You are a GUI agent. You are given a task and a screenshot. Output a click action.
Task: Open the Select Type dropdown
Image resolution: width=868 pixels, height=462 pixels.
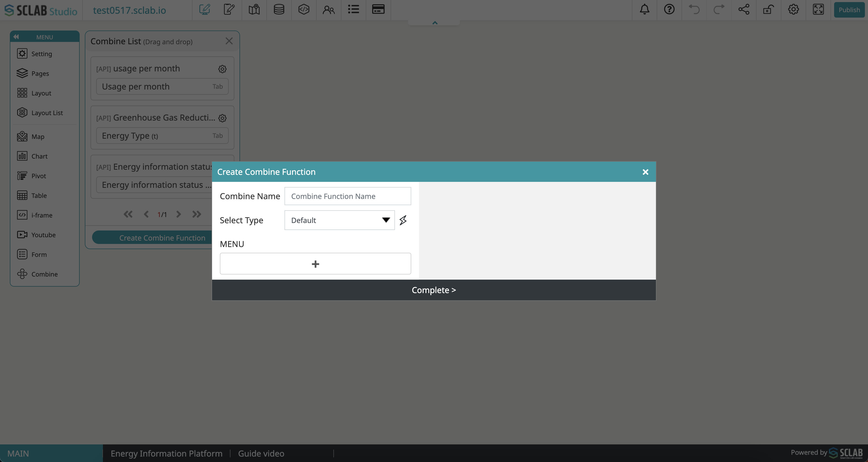(340, 220)
